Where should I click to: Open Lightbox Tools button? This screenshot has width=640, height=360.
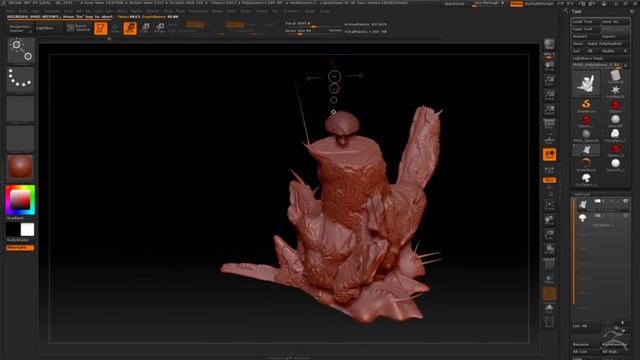point(600,58)
